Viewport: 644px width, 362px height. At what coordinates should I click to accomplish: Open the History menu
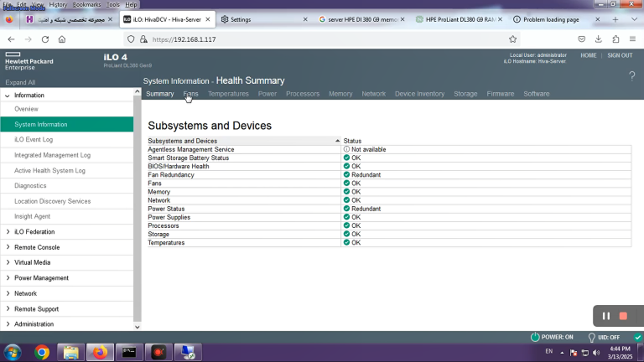point(58,4)
